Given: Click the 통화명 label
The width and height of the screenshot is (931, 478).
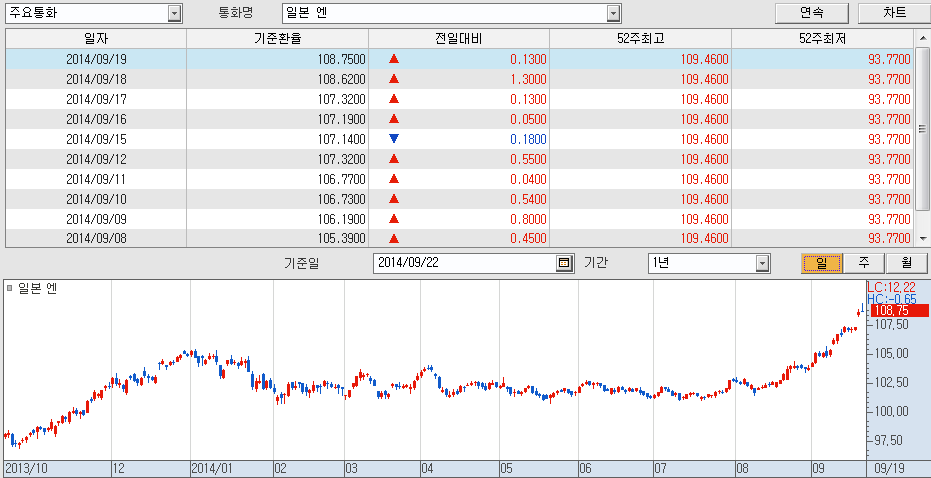Looking at the screenshot, I should 236,12.
